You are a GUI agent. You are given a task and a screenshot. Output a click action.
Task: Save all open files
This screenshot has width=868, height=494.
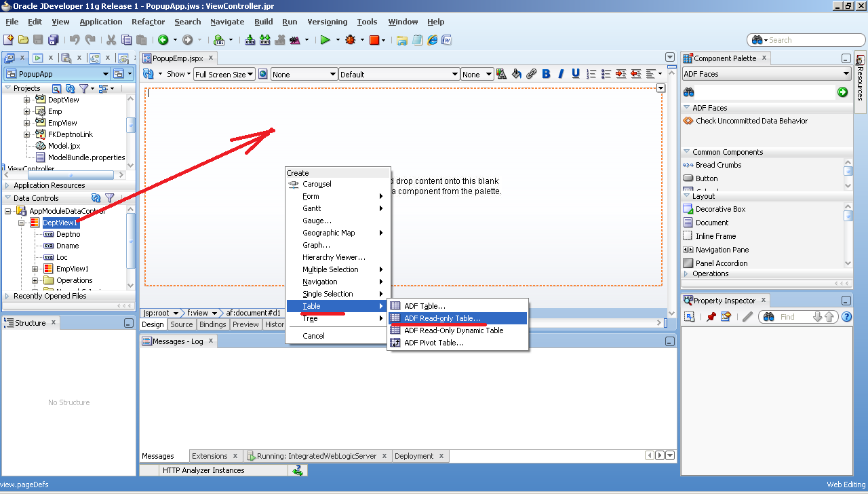point(52,40)
